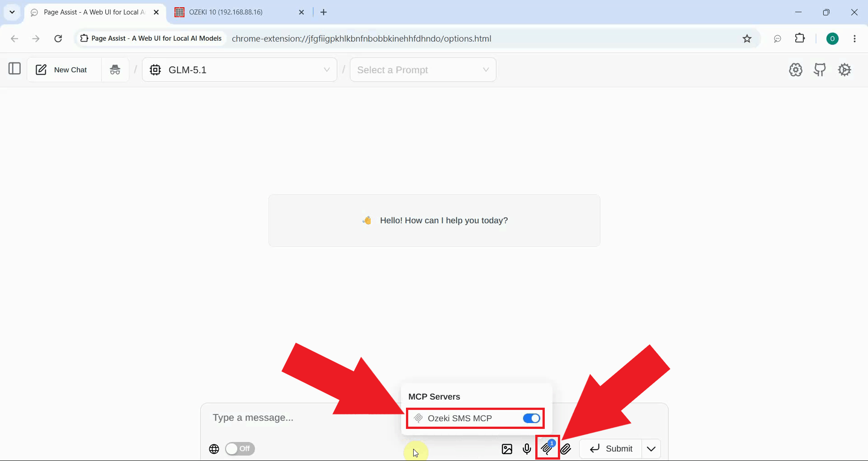
Task: Disable the Ozeki SMS MCP switch
Action: pyautogui.click(x=532, y=419)
